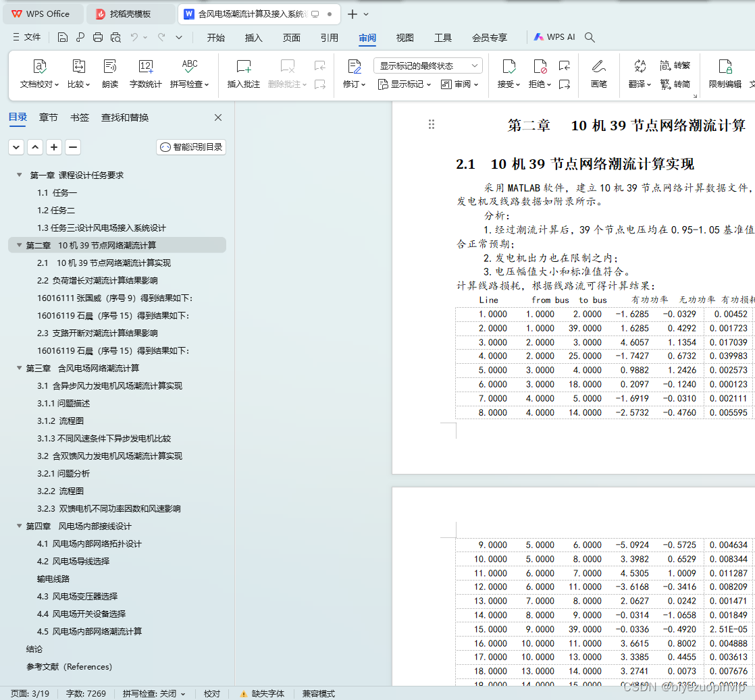The width and height of the screenshot is (755, 700).
Task: Switch to the 页面 ribbon tab
Action: coord(291,38)
